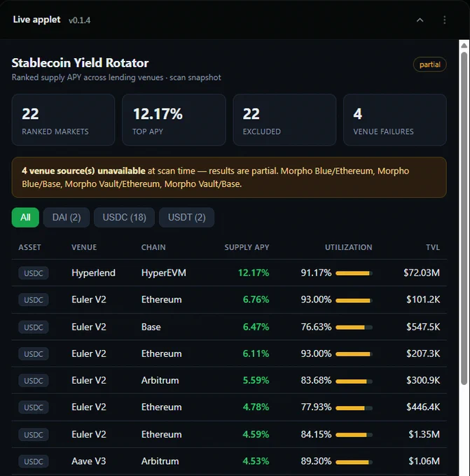This screenshot has height=476, width=470.
Task: Click the UTILIZATION column header
Action: pos(349,247)
